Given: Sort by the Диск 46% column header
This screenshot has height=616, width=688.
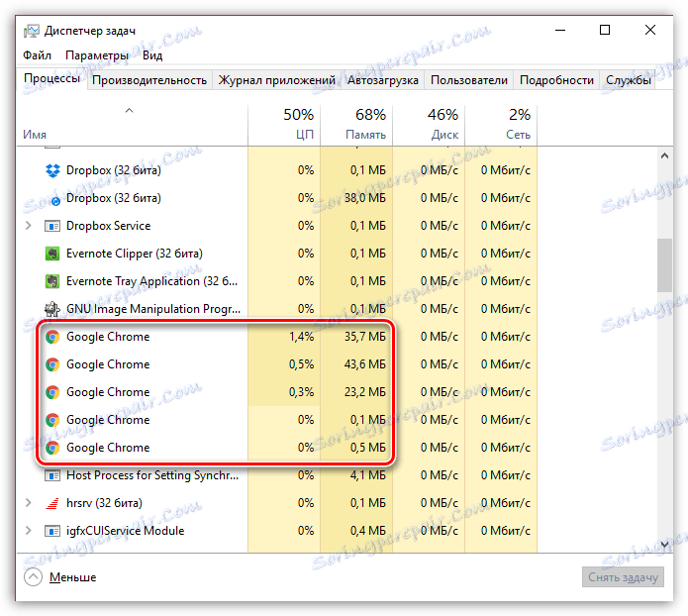Looking at the screenshot, I should (x=429, y=125).
